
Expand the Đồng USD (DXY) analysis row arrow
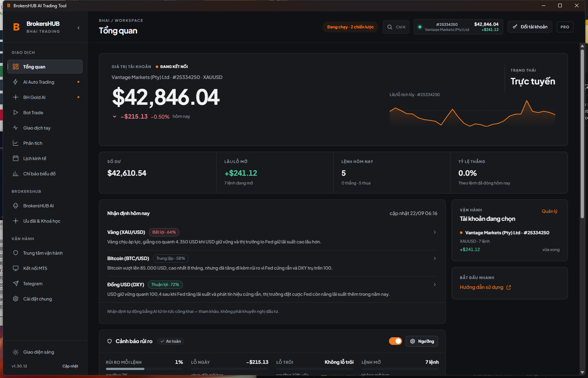click(435, 285)
